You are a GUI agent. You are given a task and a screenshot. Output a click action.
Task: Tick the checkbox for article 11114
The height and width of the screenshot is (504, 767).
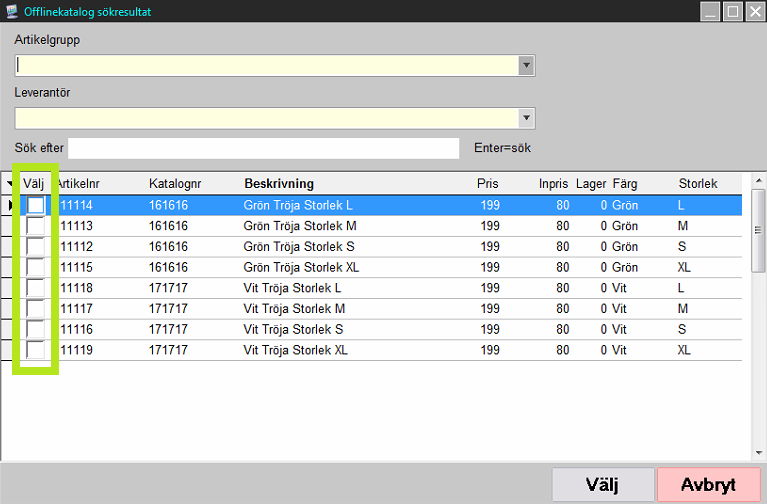point(35,205)
